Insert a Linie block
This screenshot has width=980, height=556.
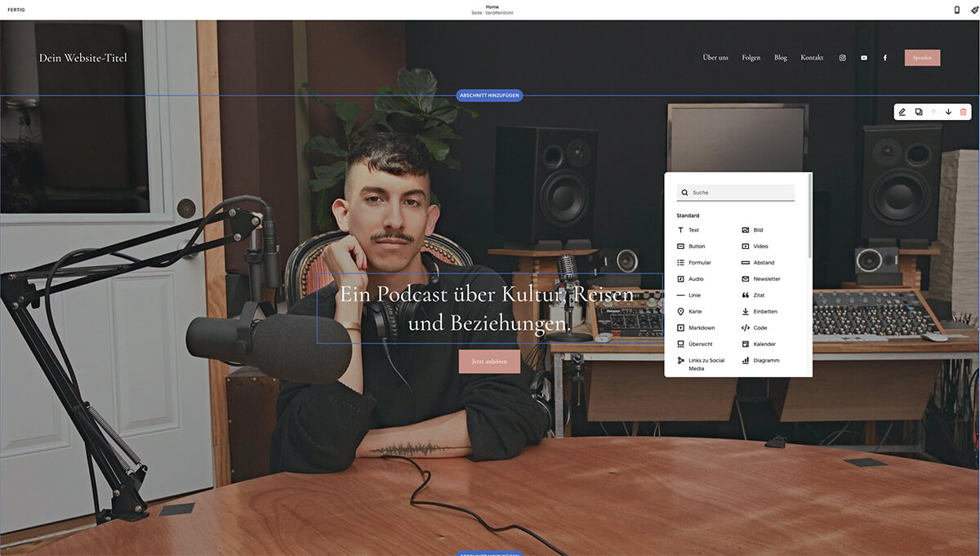[688, 296]
